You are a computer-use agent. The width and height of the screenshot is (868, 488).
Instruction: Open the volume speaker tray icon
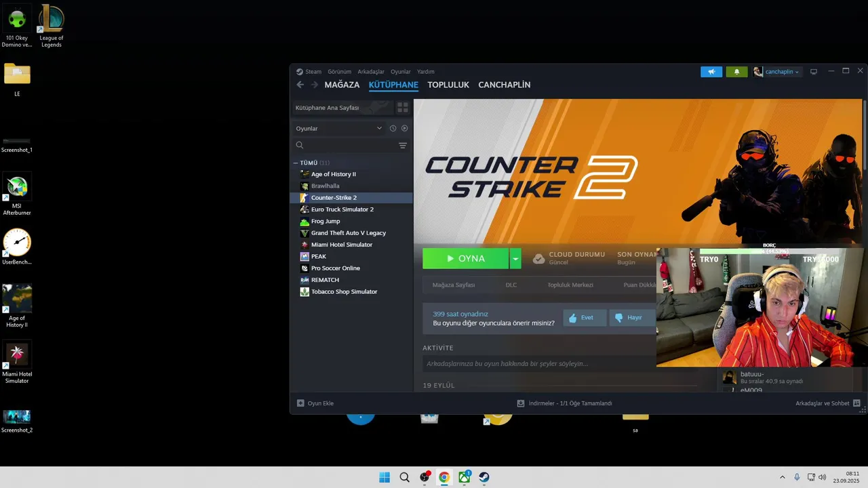[x=823, y=477]
